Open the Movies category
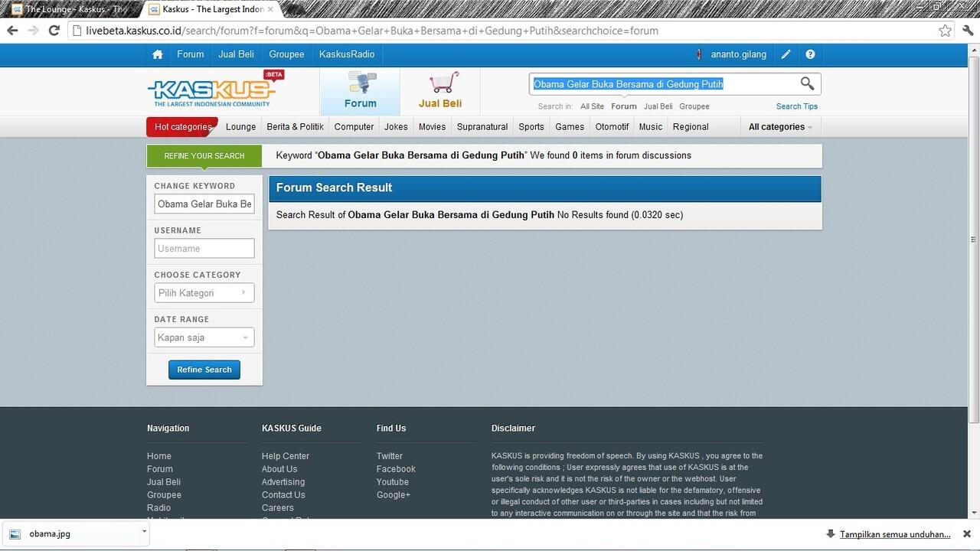The height and width of the screenshot is (551, 980). pos(433,127)
